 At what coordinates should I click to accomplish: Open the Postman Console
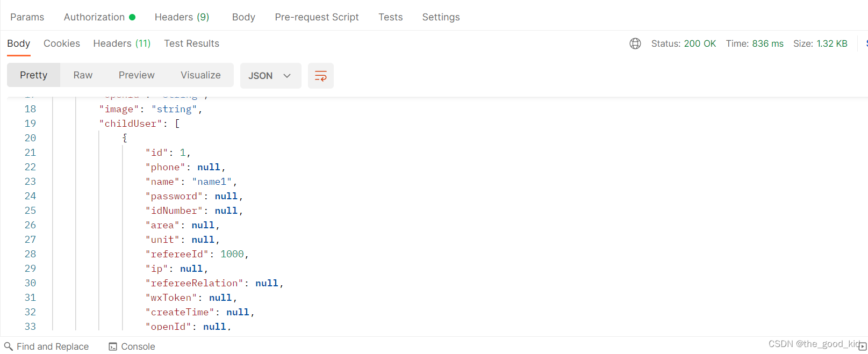tap(132, 346)
